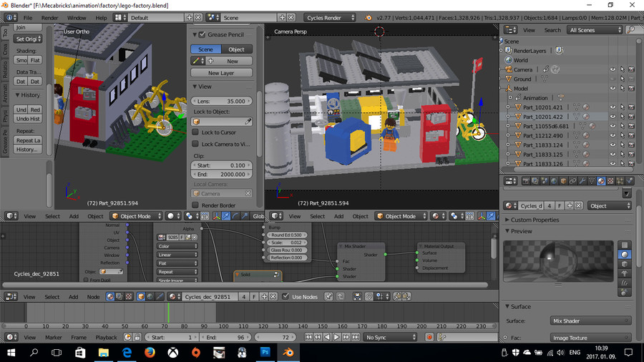
Task: Click the timeline frame range lock icon
Action: (x=137, y=338)
